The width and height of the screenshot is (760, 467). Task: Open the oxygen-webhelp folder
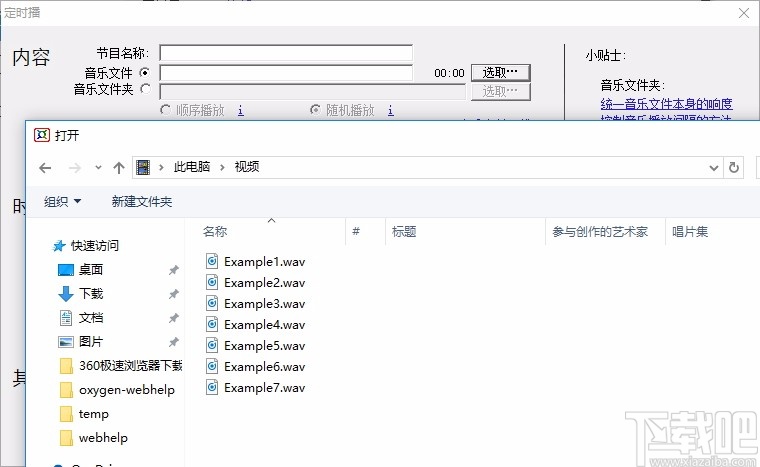(127, 389)
